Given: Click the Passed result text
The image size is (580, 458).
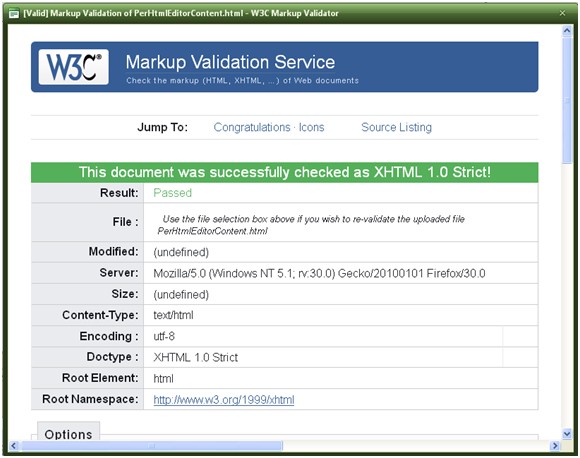Looking at the screenshot, I should coord(172,193).
